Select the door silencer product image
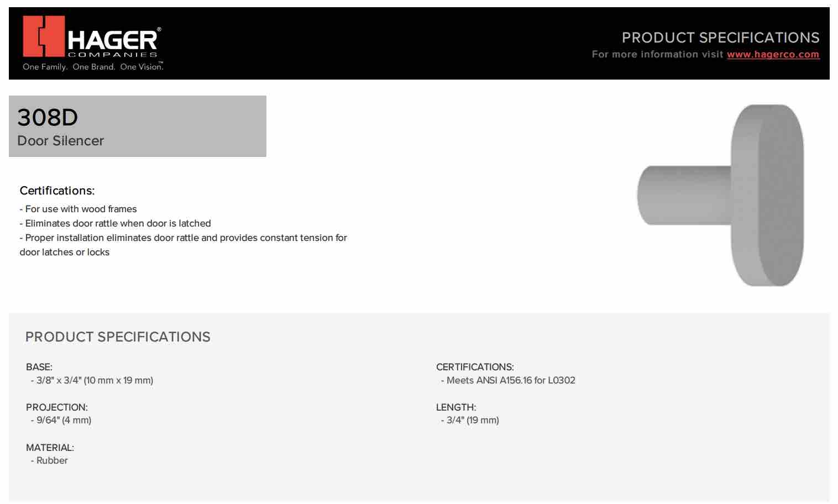The width and height of the screenshot is (838, 504). [x=721, y=195]
